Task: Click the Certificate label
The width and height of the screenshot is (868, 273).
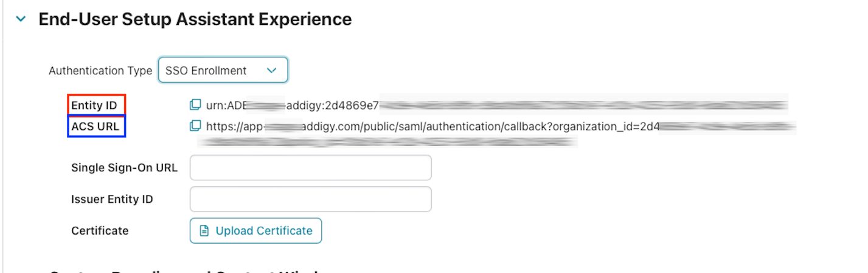Action: (x=100, y=231)
